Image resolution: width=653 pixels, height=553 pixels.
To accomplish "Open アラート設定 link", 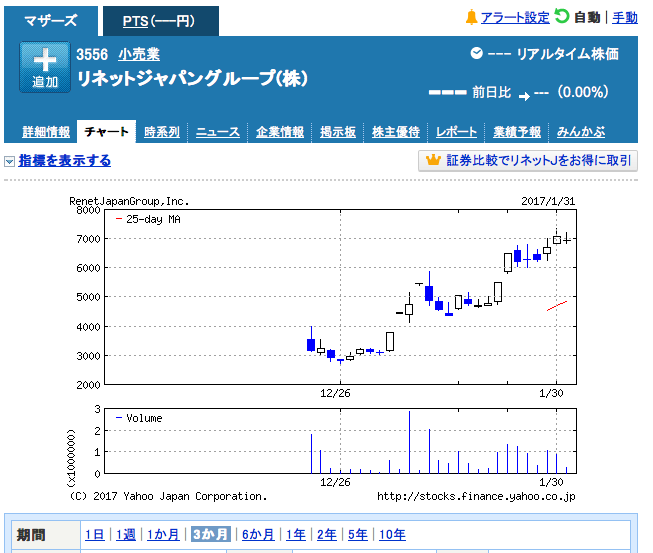I will [515, 17].
